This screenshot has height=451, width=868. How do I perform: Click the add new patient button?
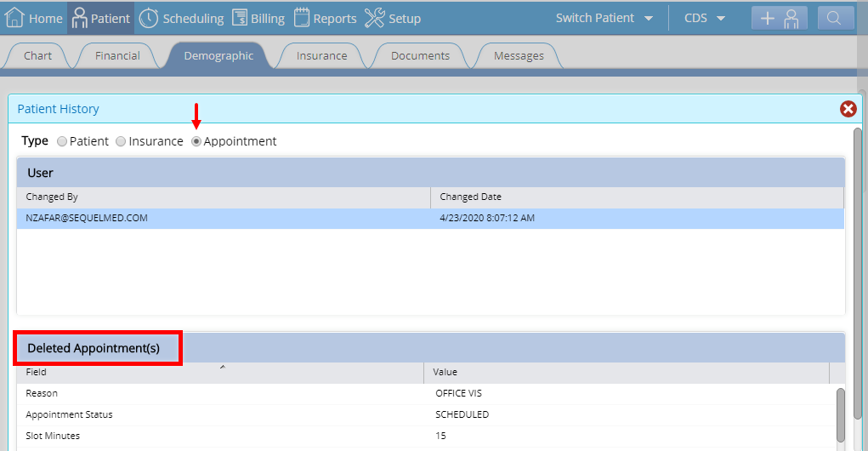[780, 18]
